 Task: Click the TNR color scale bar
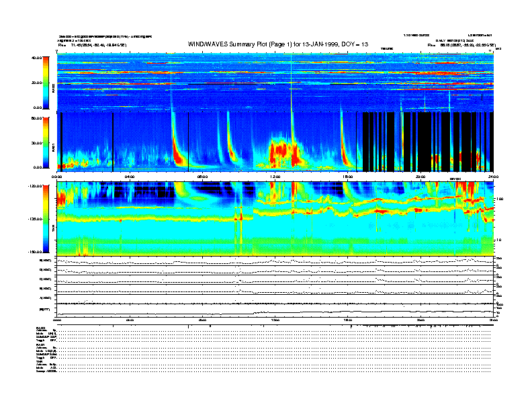pos(46,219)
